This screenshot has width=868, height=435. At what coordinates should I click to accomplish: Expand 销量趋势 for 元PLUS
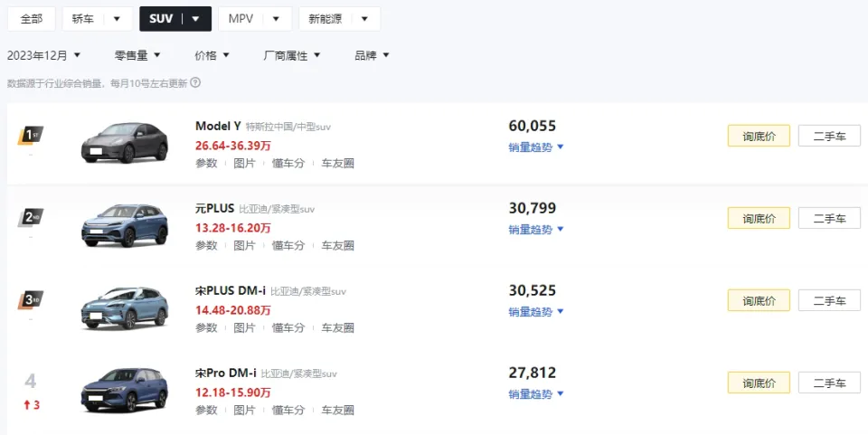pos(536,229)
